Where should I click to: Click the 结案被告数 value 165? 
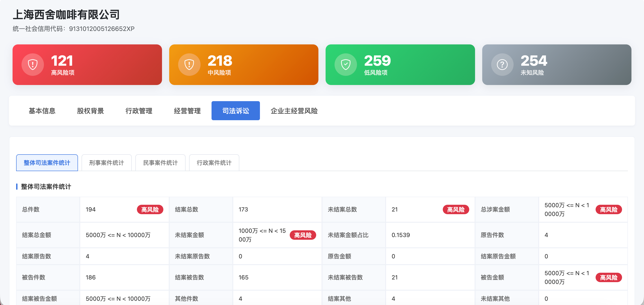(x=244, y=277)
